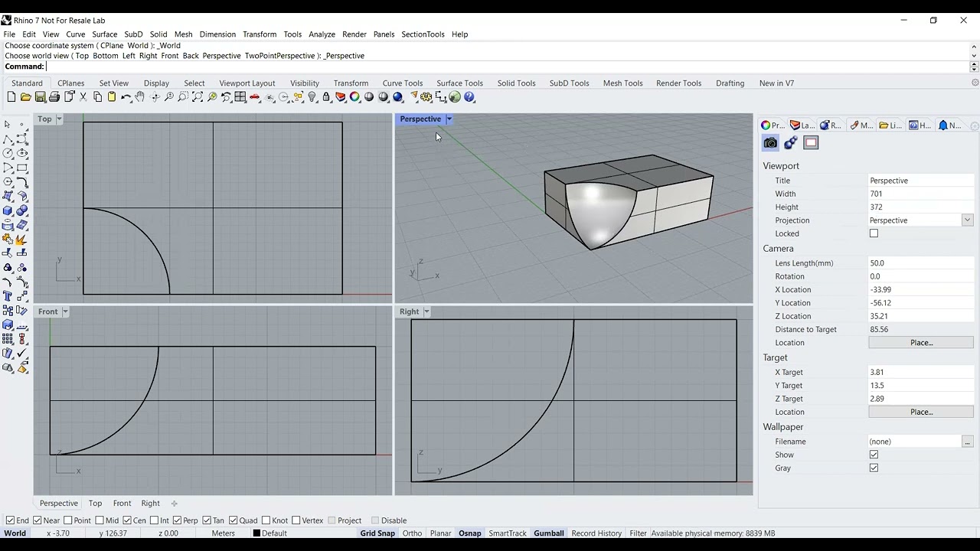Click the Display frame properties panel icon
This screenshot has width=980, height=551.
(x=811, y=143)
